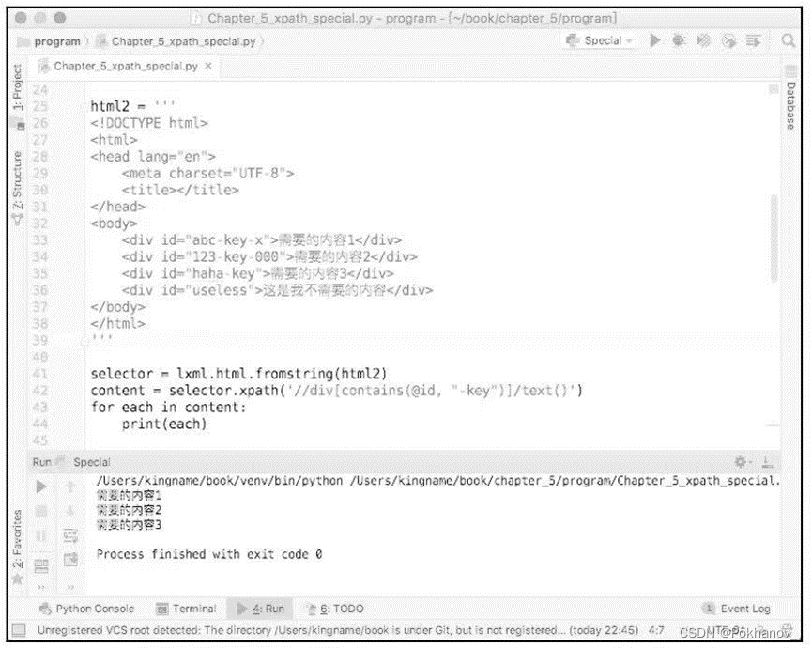
Task: Open the Event Log
Action: click(x=738, y=609)
